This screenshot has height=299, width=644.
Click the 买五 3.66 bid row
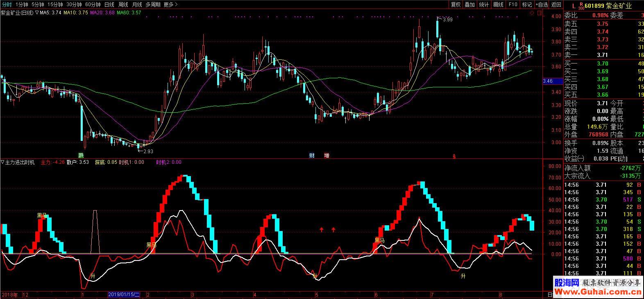[x=604, y=95]
